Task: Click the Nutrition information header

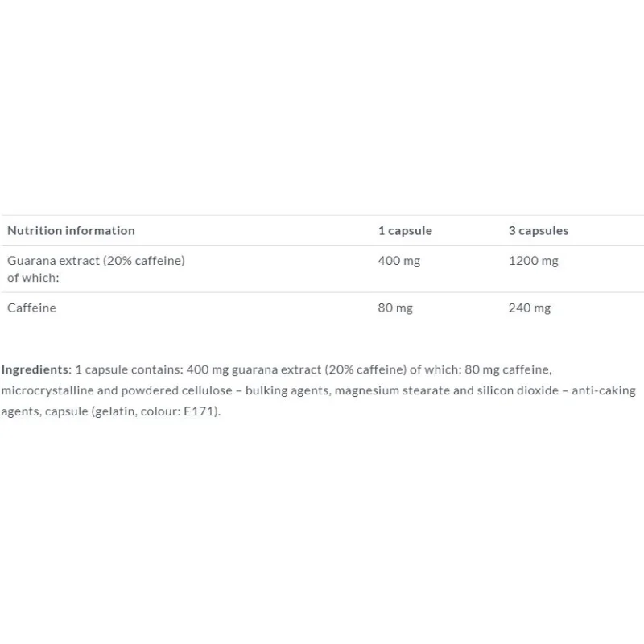Action: [71, 231]
